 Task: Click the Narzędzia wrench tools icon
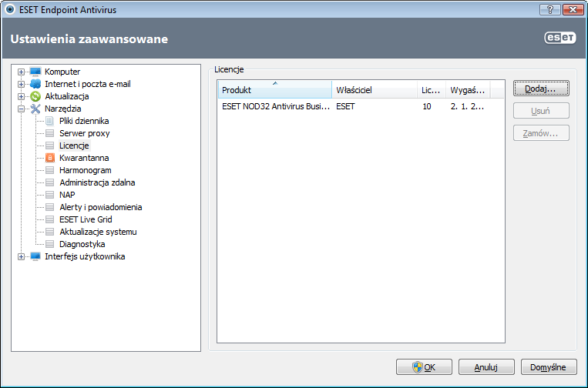pos(35,109)
